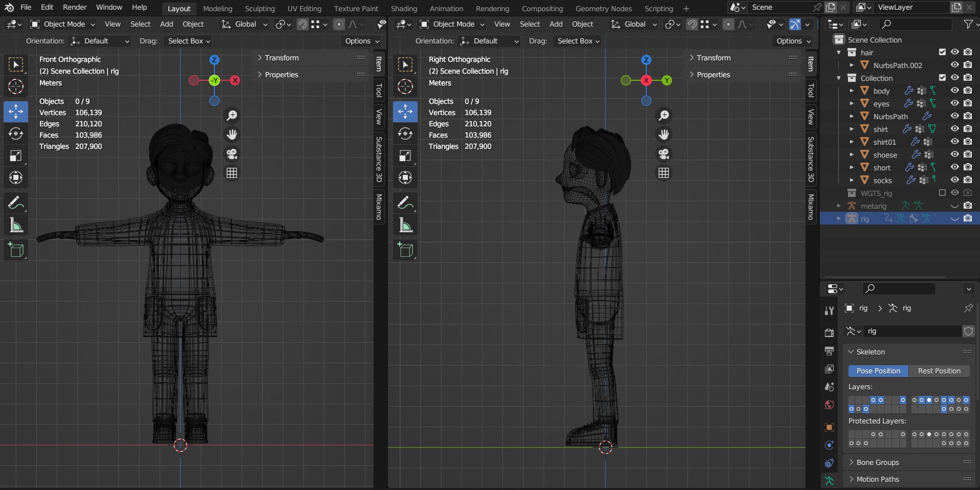This screenshot has width=980, height=490.
Task: Switch perspective/orthographic grid icon in Right Orthographic viewport
Action: (664, 173)
